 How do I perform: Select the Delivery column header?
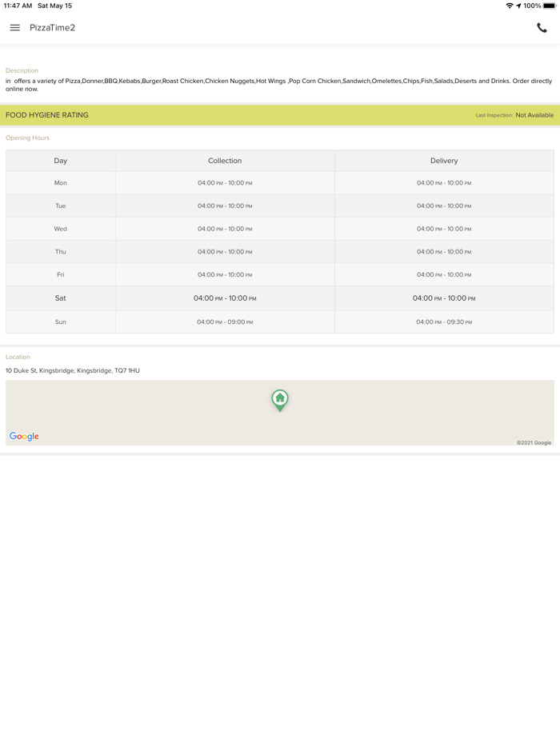(444, 161)
